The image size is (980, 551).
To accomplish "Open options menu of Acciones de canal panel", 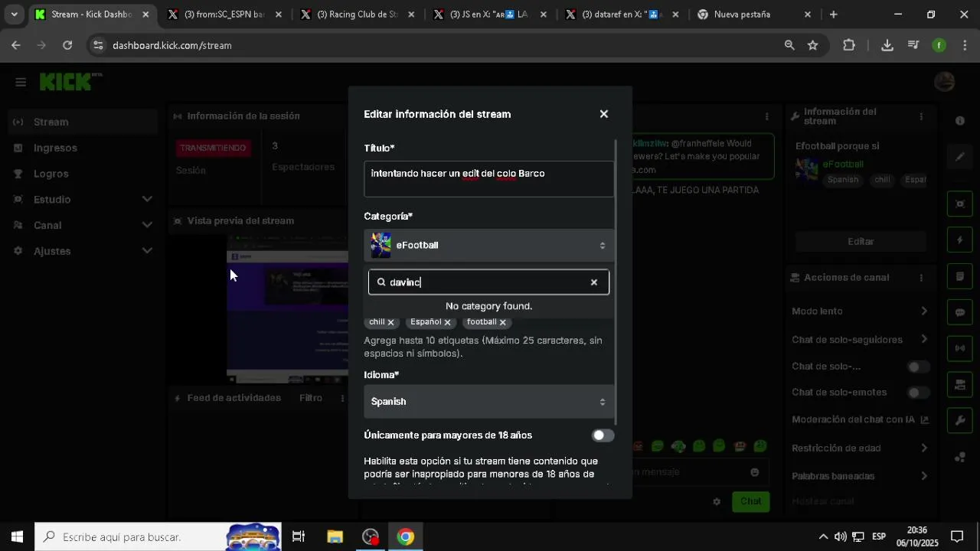I will click(921, 278).
